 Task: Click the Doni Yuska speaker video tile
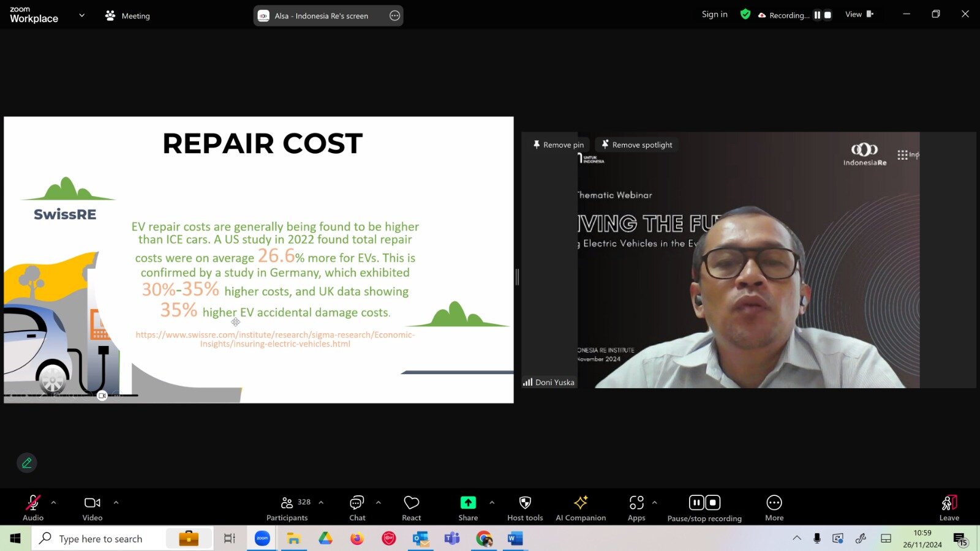748,260
